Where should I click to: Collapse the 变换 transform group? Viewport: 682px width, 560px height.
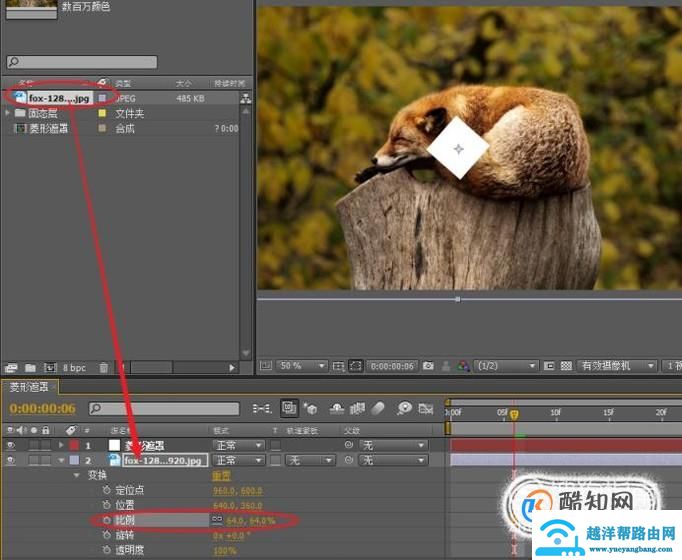77,475
